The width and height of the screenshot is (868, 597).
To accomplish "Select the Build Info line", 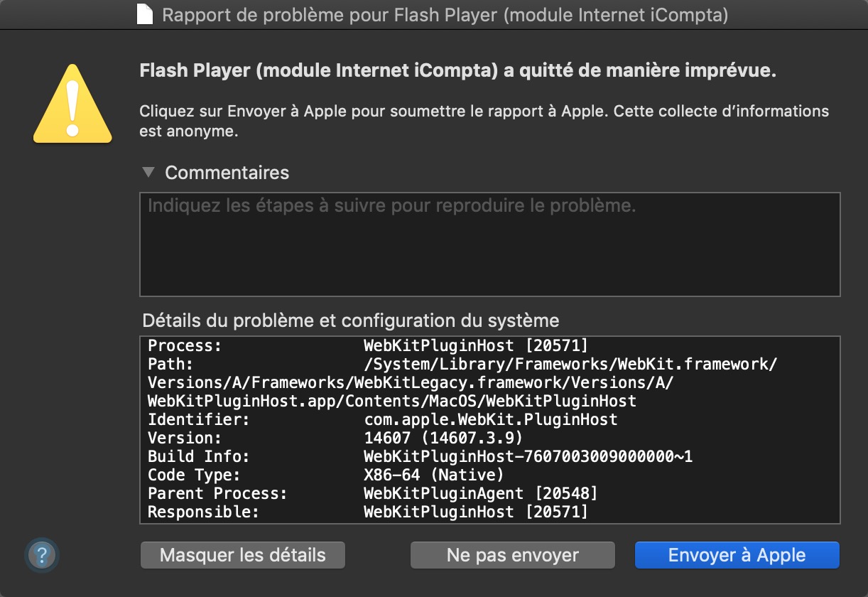I will (x=420, y=457).
